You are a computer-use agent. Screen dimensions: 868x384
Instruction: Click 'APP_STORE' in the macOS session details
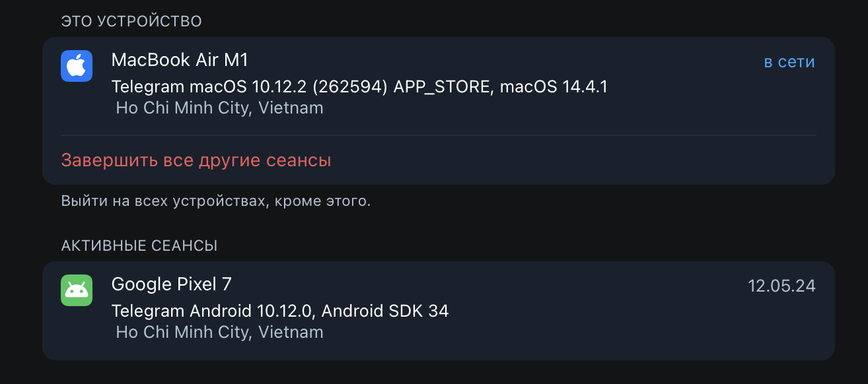point(443,86)
